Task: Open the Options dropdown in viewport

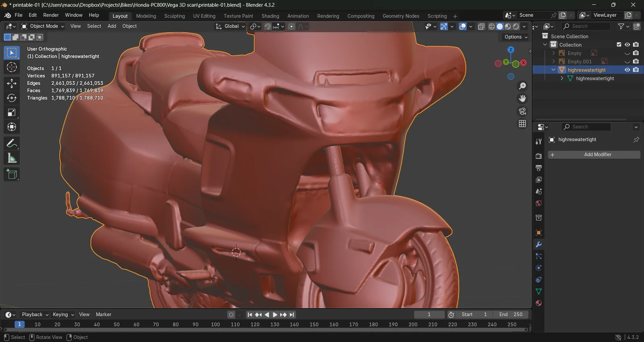Action: point(516,37)
